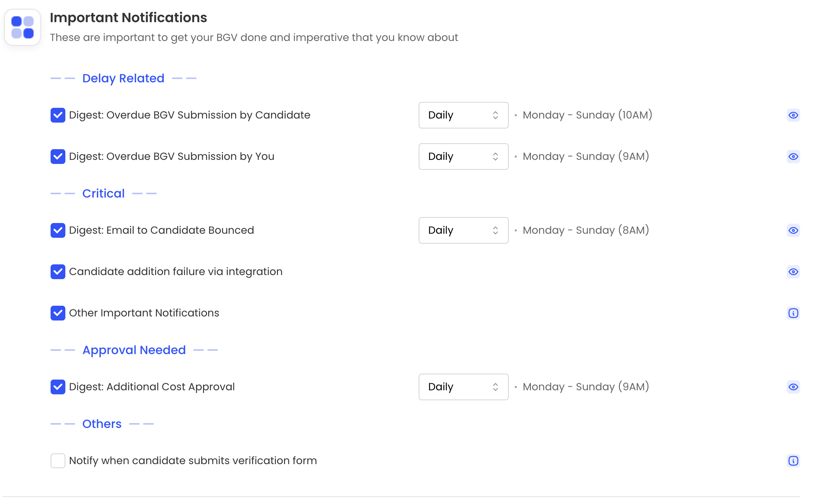
Task: Toggle Digest: Email to Candidate Bounced checkbox
Action: [58, 230]
